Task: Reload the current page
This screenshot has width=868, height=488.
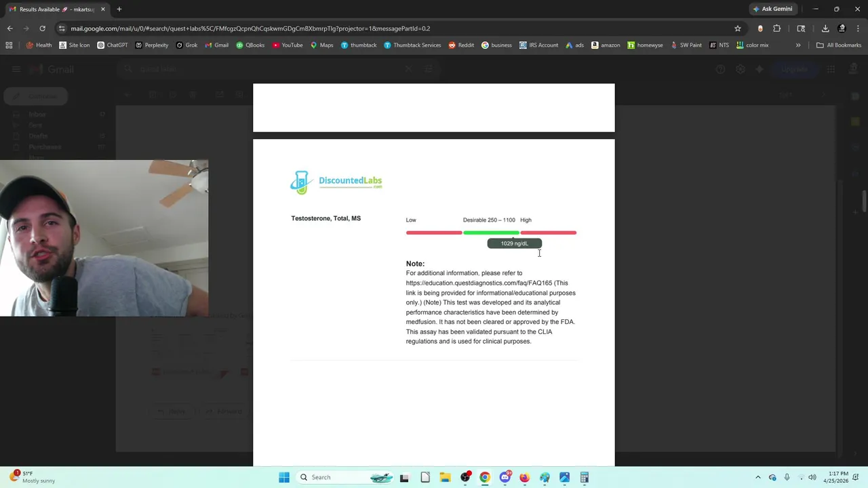Action: tap(42, 28)
